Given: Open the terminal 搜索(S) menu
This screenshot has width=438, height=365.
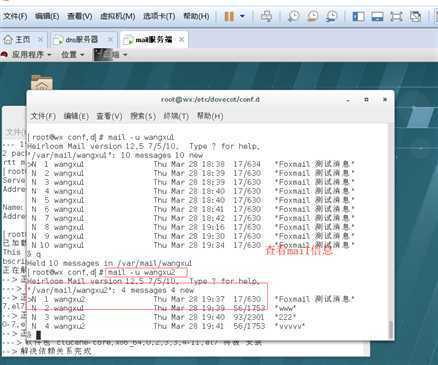Looking at the screenshot, I should tap(143, 116).
